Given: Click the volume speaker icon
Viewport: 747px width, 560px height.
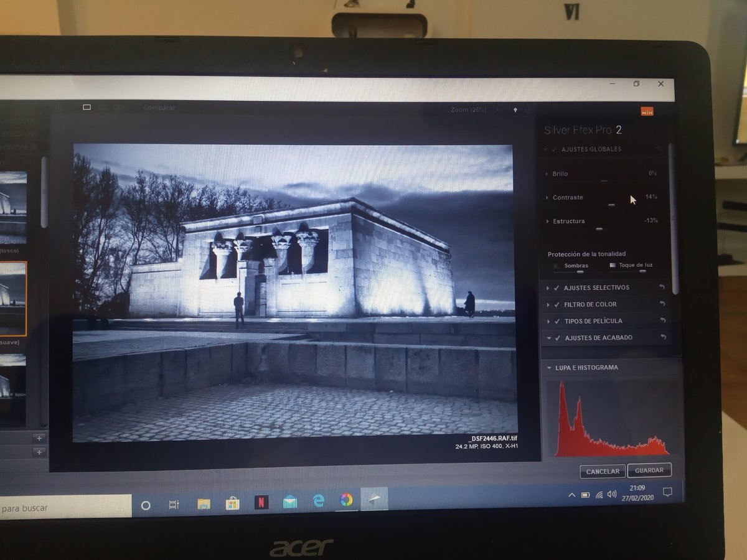Looking at the screenshot, I should (x=612, y=494).
